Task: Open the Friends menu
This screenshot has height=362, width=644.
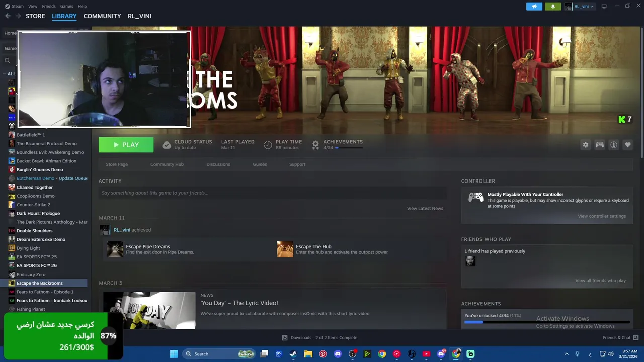Action: 49,6
